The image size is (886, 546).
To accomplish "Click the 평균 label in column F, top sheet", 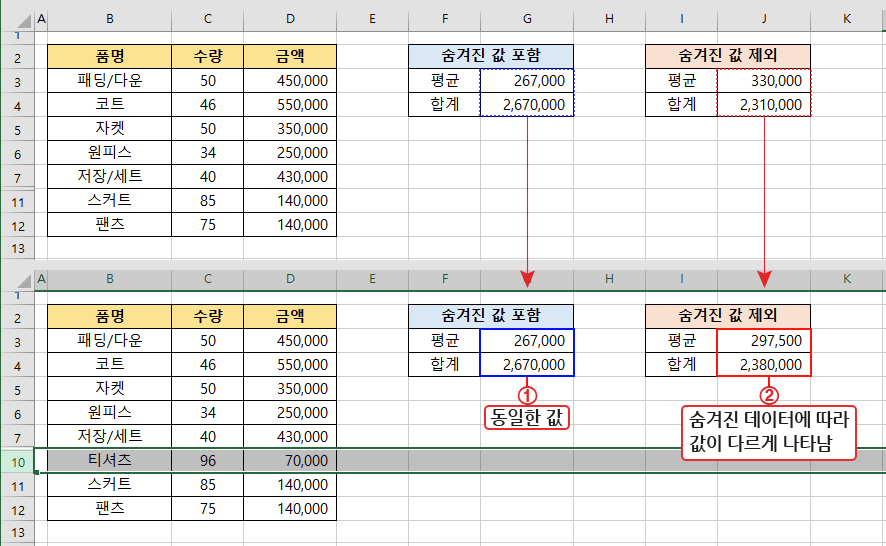I will [x=445, y=81].
